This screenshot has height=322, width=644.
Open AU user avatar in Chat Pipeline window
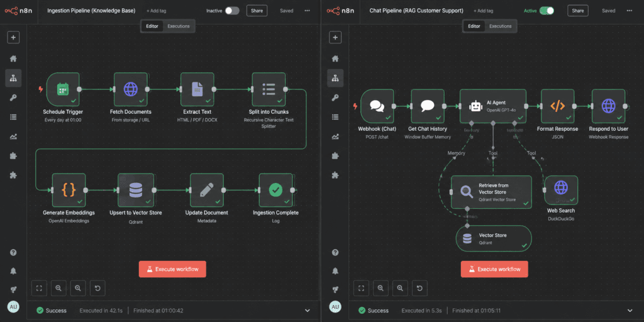[x=335, y=307]
